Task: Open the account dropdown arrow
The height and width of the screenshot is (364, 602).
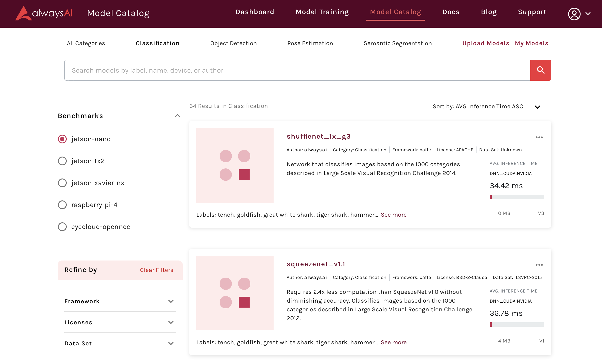Action: click(x=588, y=14)
